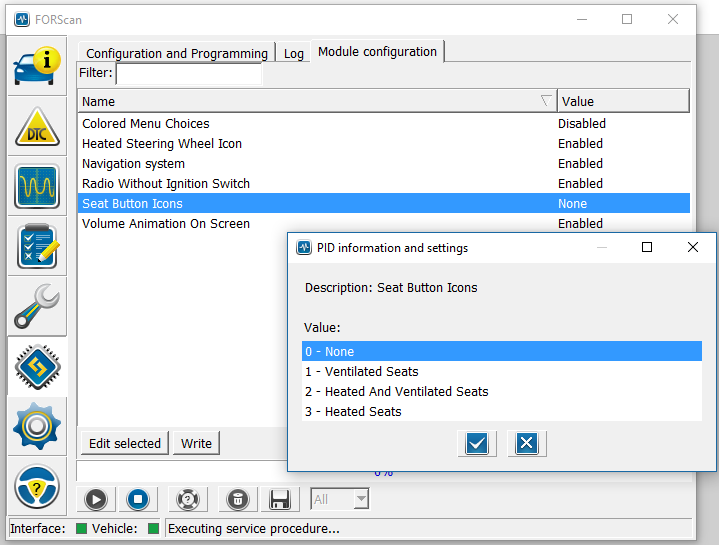
Task: Open the vehicle information section
Action: 37,65
